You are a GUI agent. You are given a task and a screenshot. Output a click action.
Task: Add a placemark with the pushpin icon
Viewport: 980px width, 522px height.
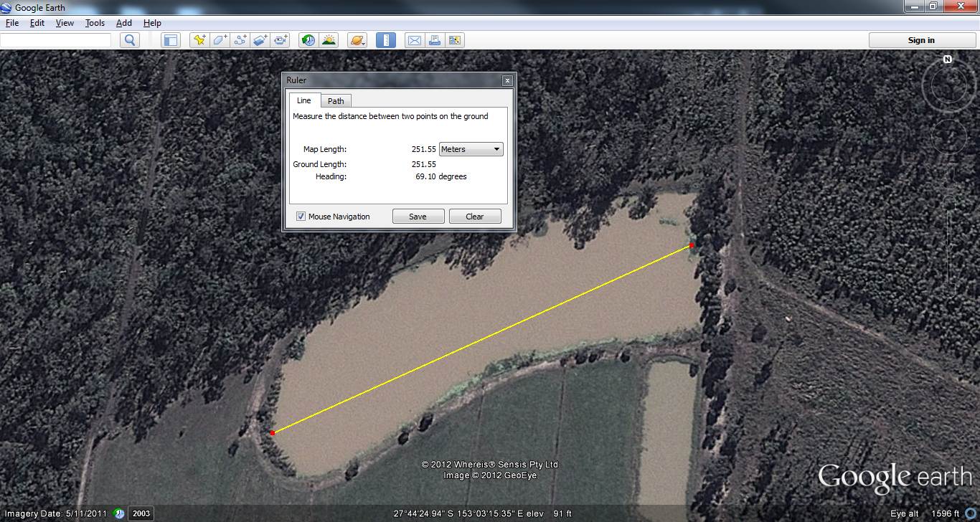point(199,40)
